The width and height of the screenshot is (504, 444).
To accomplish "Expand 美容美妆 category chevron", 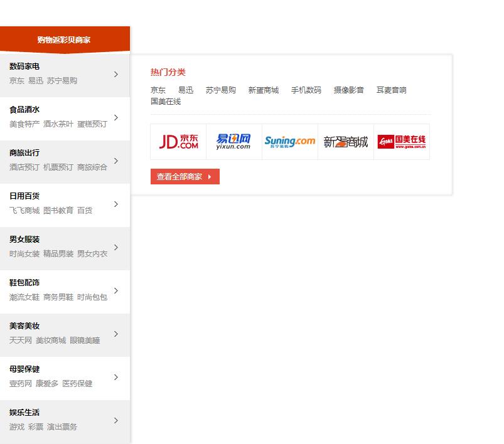I will point(116,334).
